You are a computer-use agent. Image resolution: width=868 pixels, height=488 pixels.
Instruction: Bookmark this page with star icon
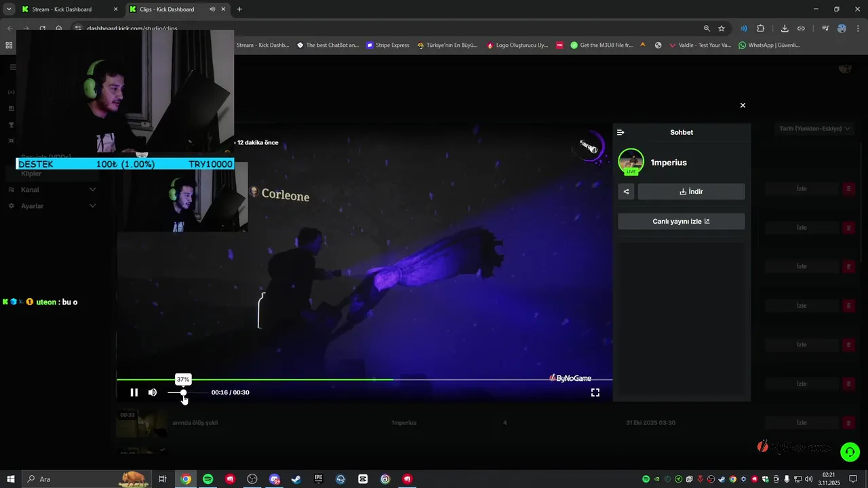click(722, 28)
